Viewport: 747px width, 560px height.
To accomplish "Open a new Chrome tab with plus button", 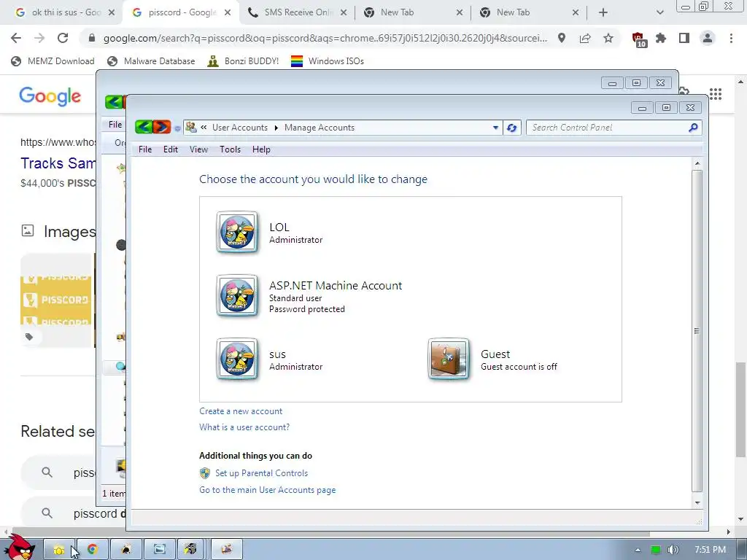I will (x=603, y=12).
